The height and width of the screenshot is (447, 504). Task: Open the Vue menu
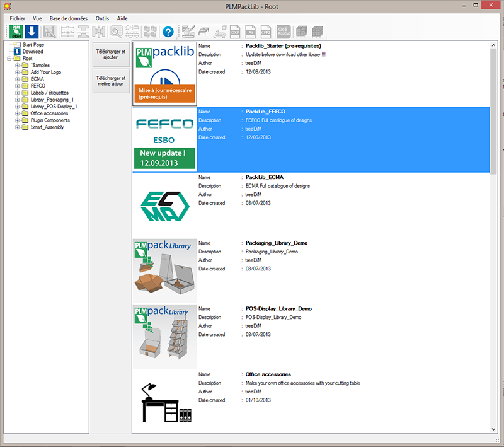point(37,18)
